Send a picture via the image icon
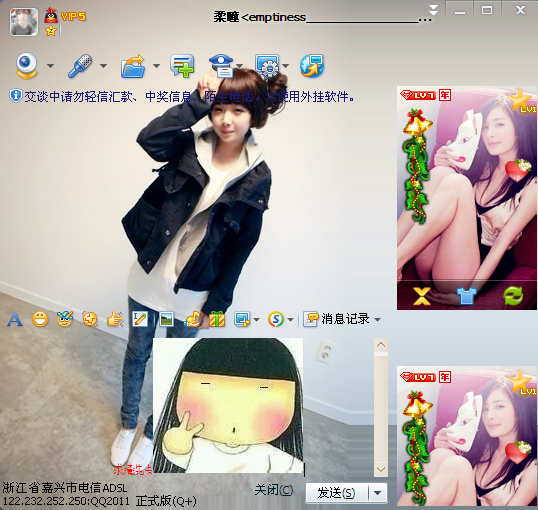This screenshot has height=510, width=538. (166, 319)
